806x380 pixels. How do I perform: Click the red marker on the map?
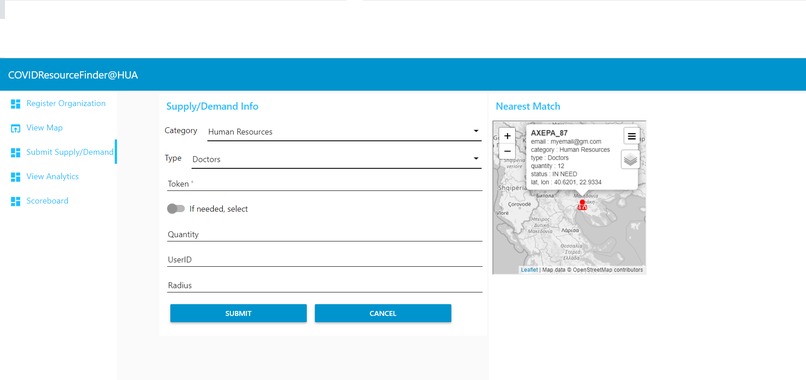(582, 205)
